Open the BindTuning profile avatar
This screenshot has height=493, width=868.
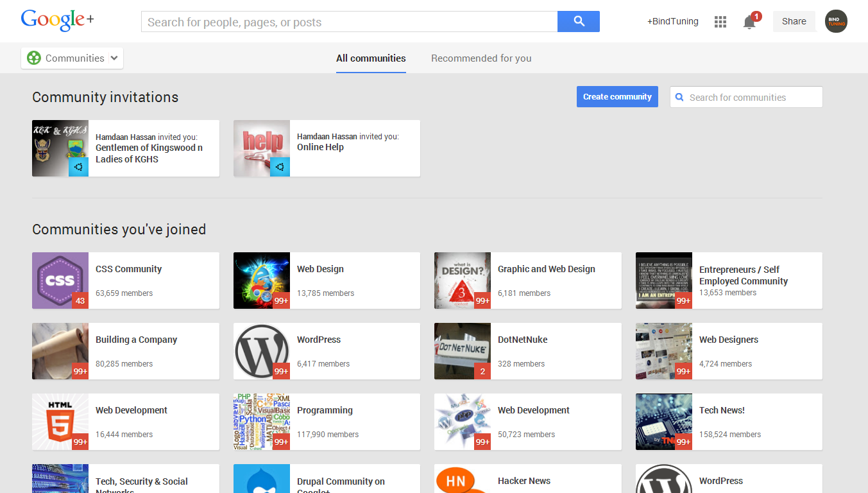[x=836, y=21]
